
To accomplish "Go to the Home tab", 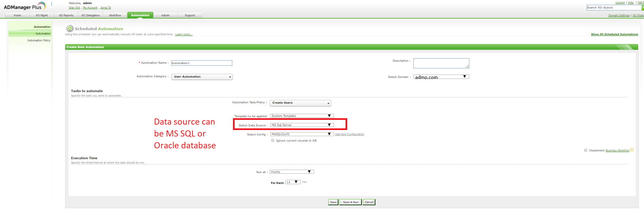I will click(x=17, y=15).
